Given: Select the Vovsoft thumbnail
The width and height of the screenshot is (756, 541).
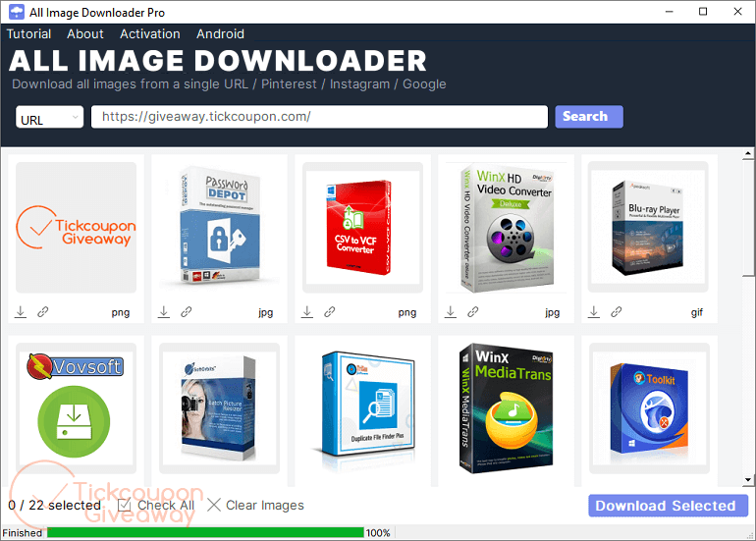Looking at the screenshot, I should tap(77, 408).
